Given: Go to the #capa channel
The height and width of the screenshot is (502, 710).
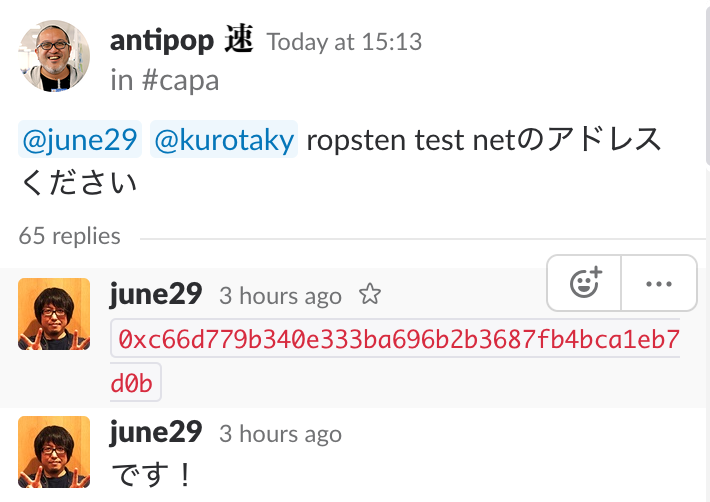Looking at the screenshot, I should [180, 80].
